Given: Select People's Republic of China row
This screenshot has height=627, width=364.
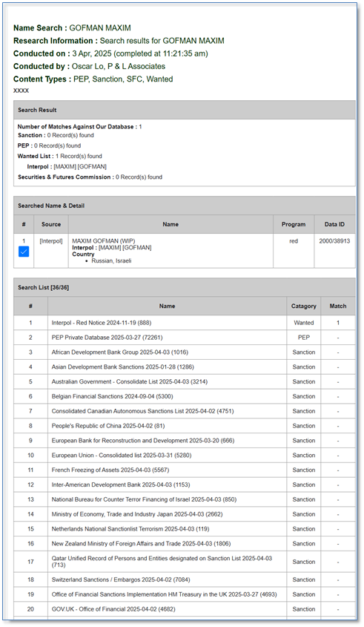Looking at the screenshot, I should coord(184,426).
